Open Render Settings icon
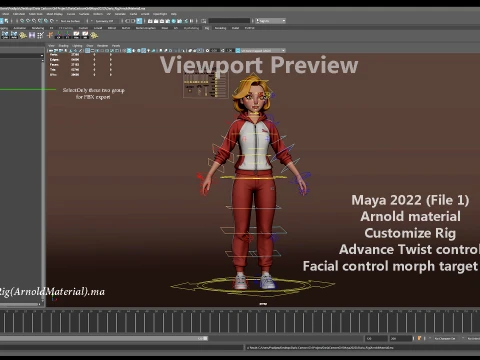480x360 pixels. click(x=167, y=21)
